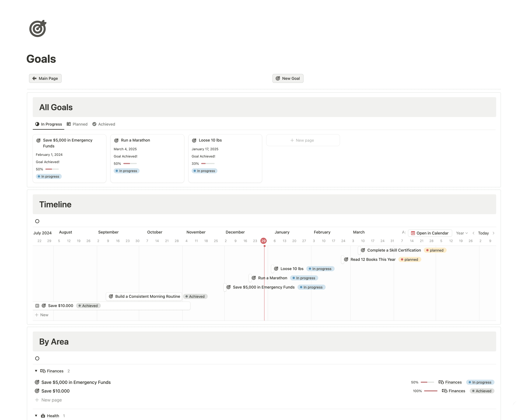Click the progress bar on Loose 10 lbs card
The width and height of the screenshot is (532, 420).
[208, 164]
